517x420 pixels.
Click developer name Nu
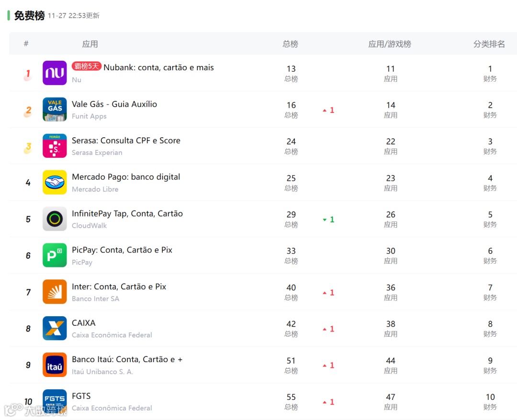[x=77, y=80]
